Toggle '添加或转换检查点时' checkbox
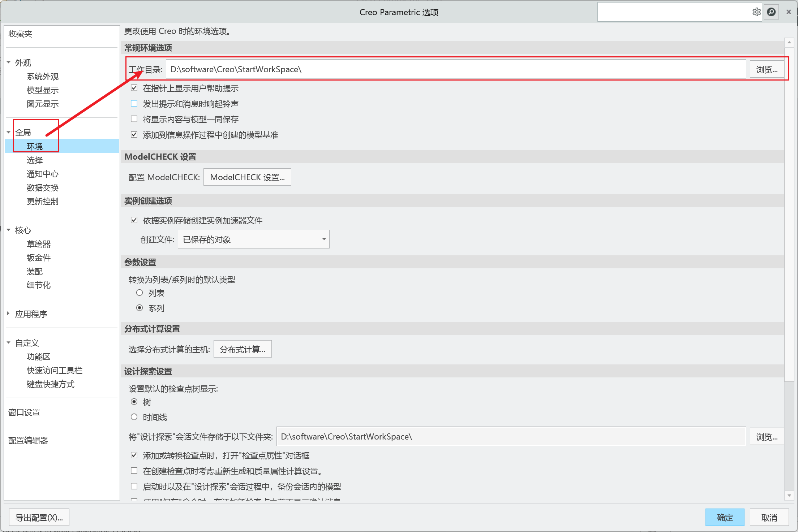The width and height of the screenshot is (798, 532). click(x=134, y=455)
